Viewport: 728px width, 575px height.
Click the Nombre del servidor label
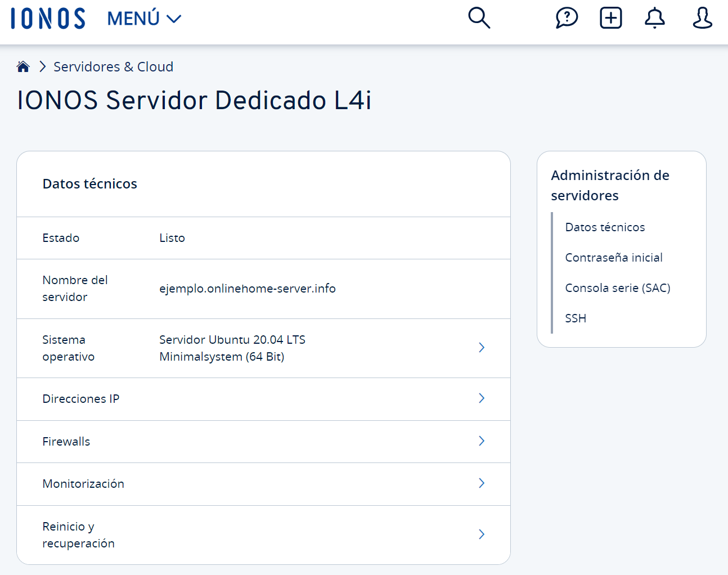click(75, 289)
